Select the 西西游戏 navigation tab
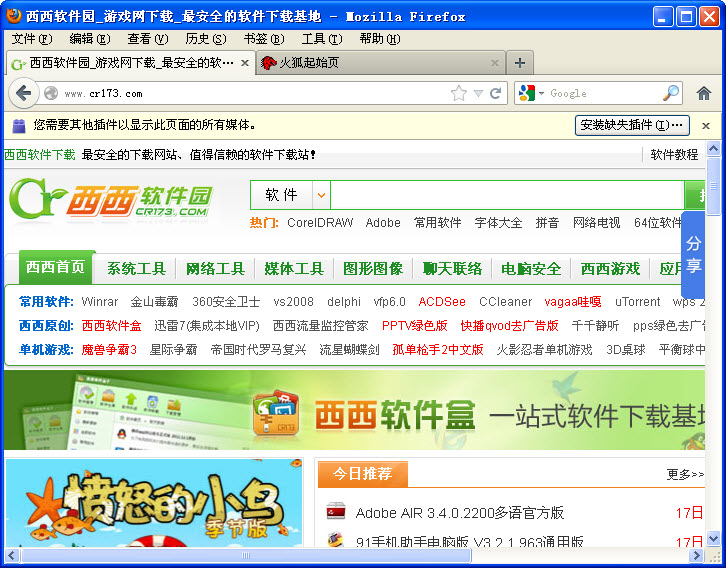Screen dimensions: 726x568 (610, 268)
